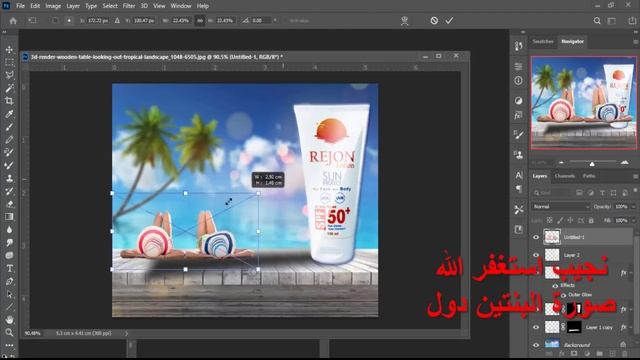Select the Path Selection tool
Screen dimensions: 640x360
tap(9, 294)
